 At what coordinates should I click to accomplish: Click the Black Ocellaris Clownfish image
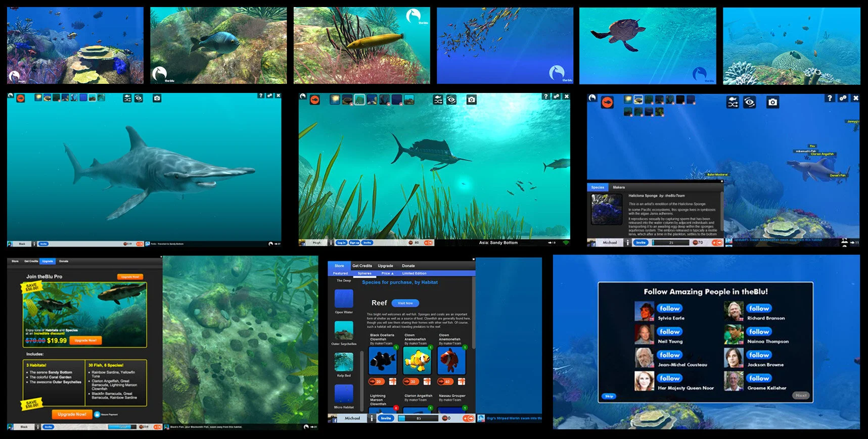click(x=383, y=361)
